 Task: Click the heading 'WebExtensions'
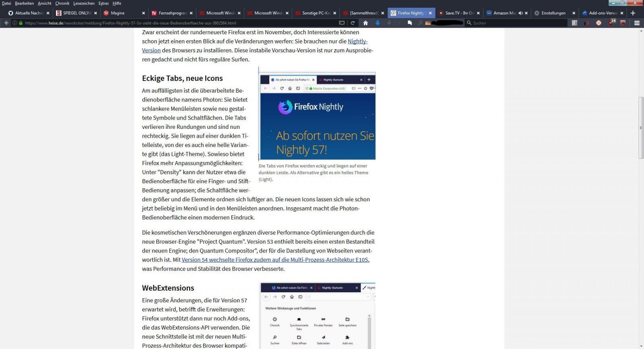coord(168,288)
